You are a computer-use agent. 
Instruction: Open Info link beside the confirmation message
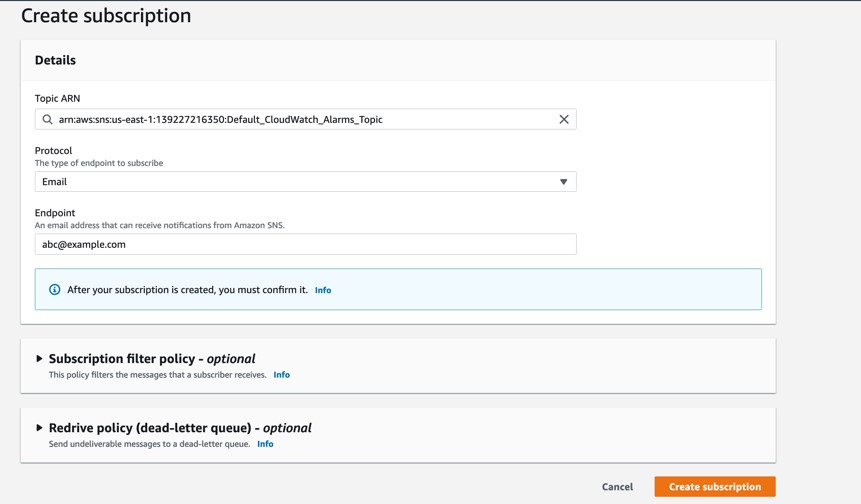tap(323, 290)
